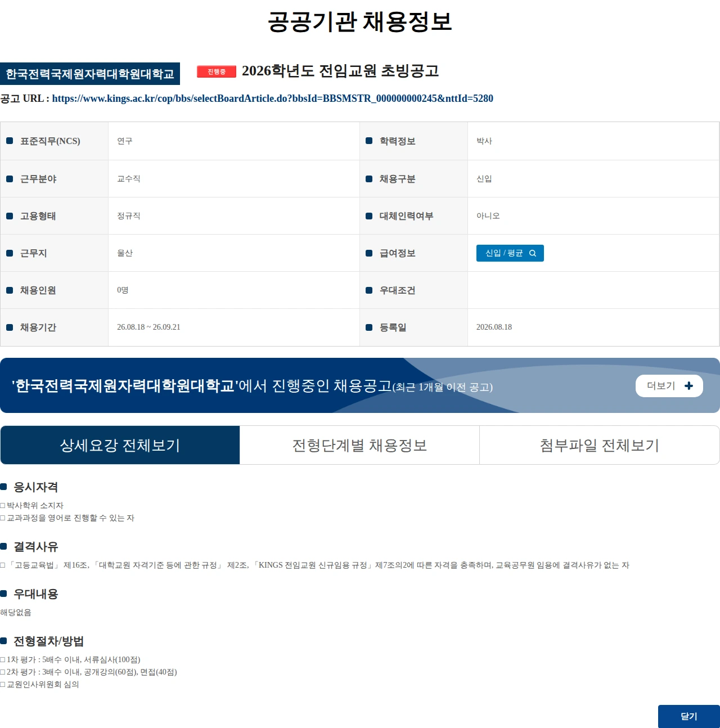This screenshot has height=728, width=720.
Task: Click the 2026학년도 전임교원 초빙공고 title
Action: [x=340, y=71]
